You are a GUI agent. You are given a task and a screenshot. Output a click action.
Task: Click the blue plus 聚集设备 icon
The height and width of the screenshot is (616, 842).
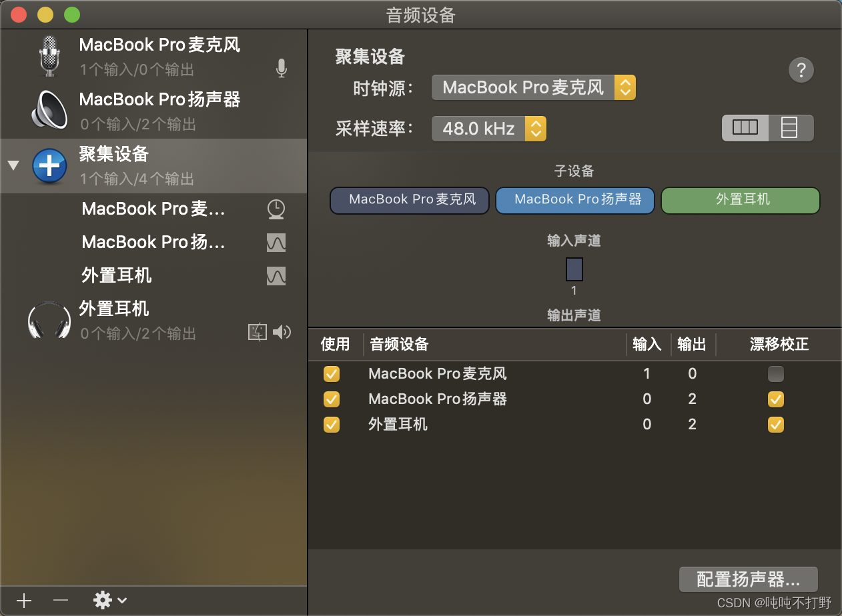click(49, 165)
